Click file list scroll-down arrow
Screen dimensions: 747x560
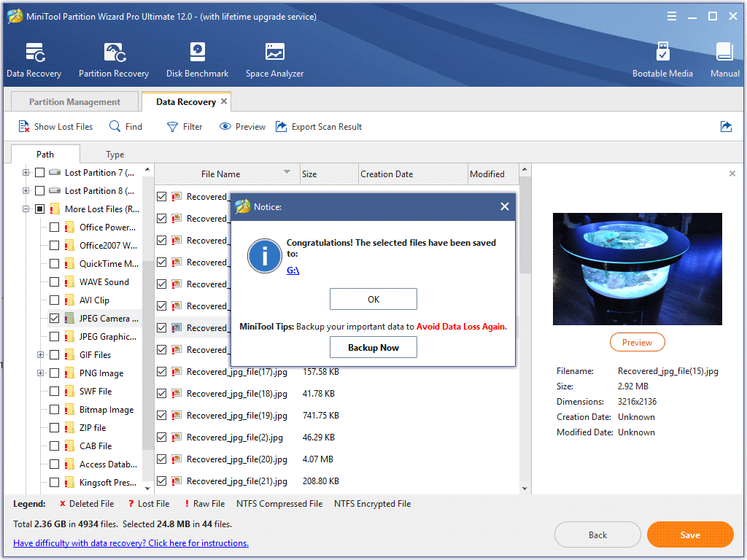(x=525, y=488)
